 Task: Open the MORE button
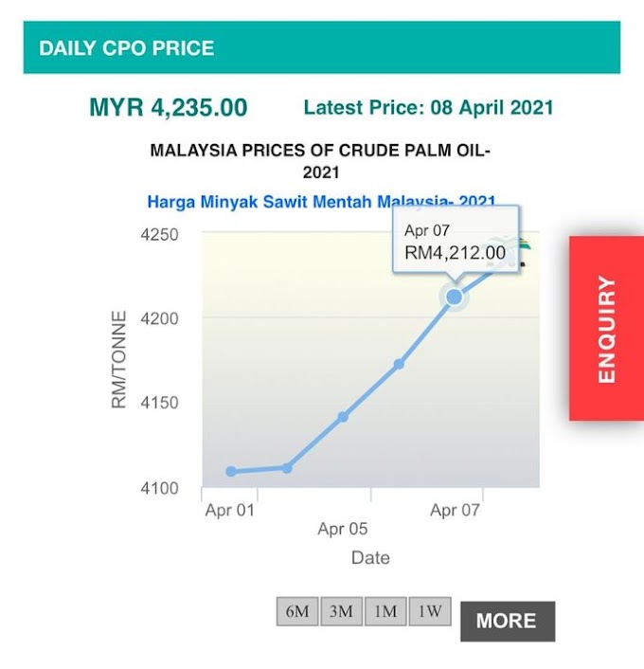(x=508, y=622)
